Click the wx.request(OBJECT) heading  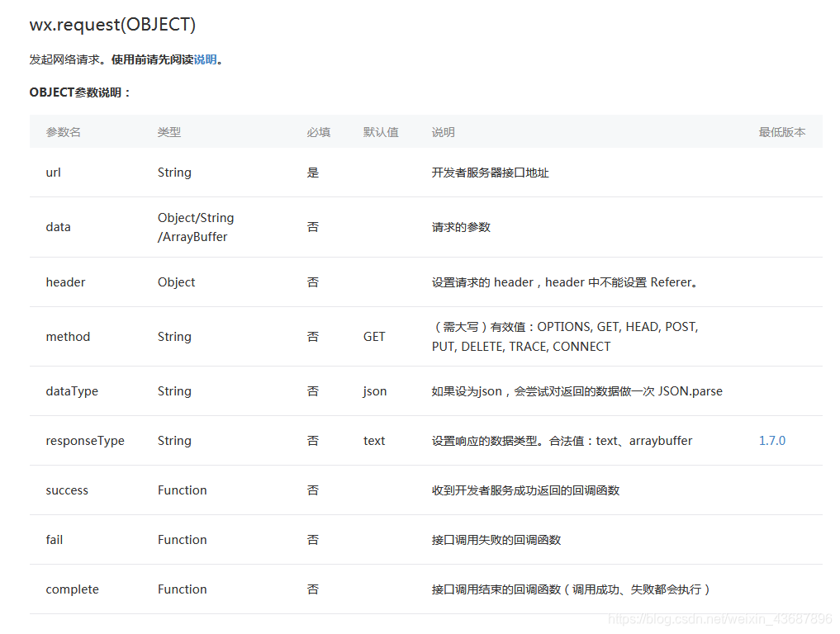coord(112,25)
